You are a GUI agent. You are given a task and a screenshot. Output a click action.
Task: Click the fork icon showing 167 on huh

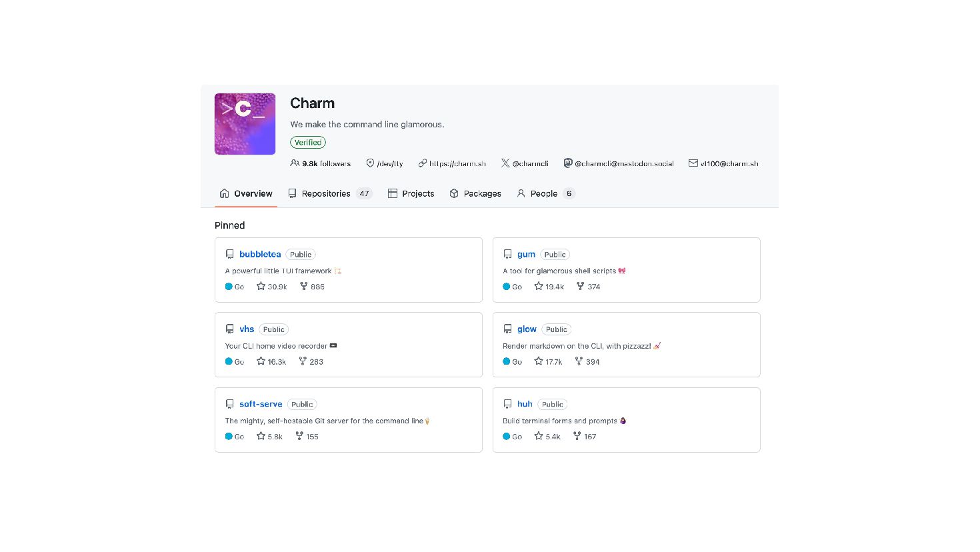tap(577, 436)
